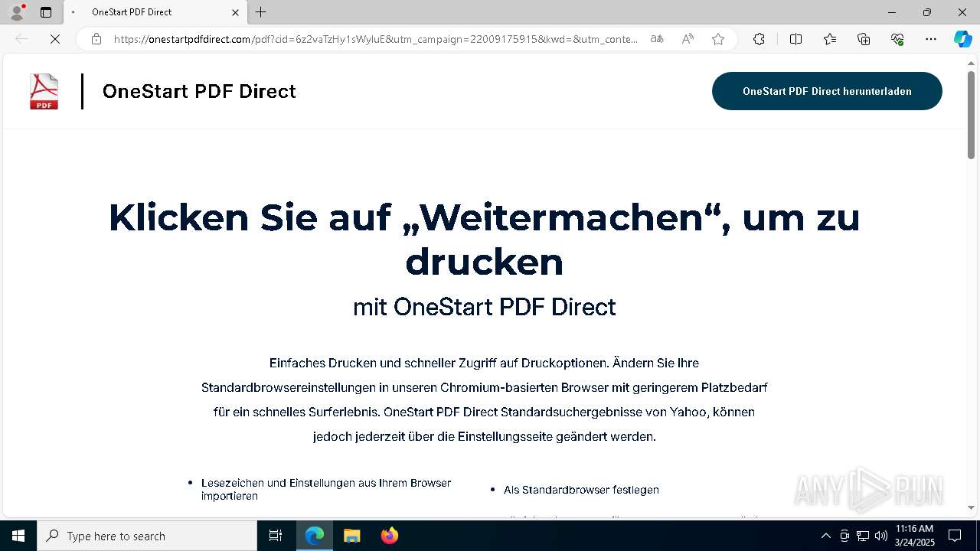Image resolution: width=980 pixels, height=551 pixels.
Task: Open File Explorer from taskbar
Action: pos(352,536)
